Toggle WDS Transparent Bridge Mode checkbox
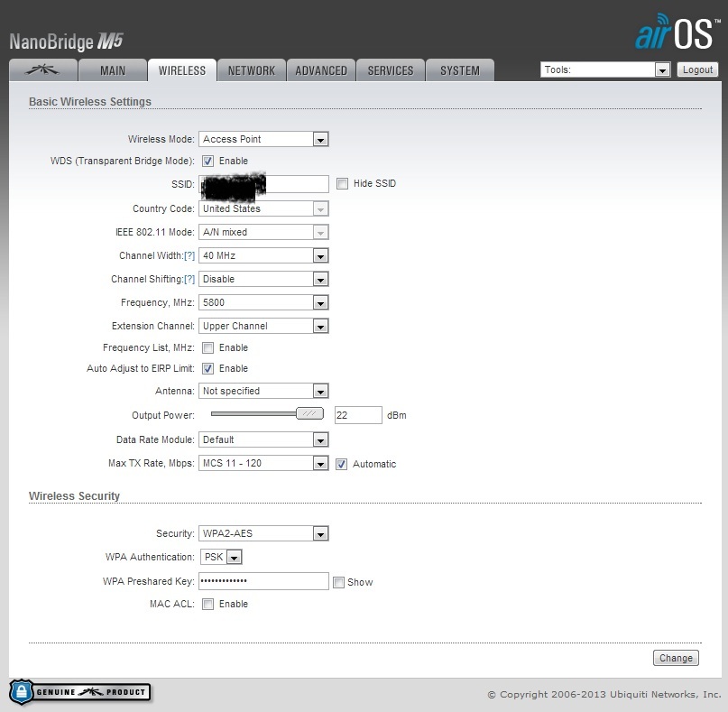 click(207, 162)
